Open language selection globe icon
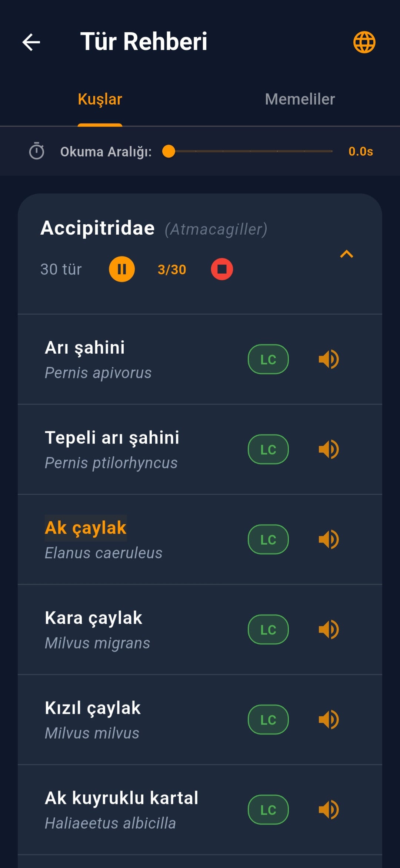The height and width of the screenshot is (868, 400). coord(364,42)
